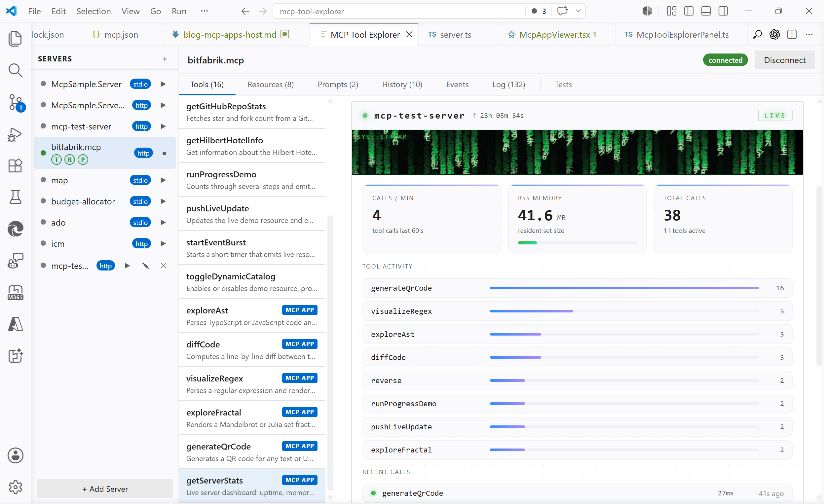Viewport: 824px width, 504px height.
Task: Click the dark hexagon icon in the title bar
Action: pos(647,11)
